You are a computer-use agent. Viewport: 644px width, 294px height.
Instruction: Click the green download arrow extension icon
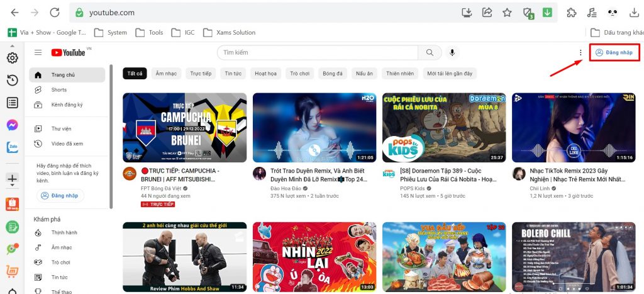click(547, 13)
